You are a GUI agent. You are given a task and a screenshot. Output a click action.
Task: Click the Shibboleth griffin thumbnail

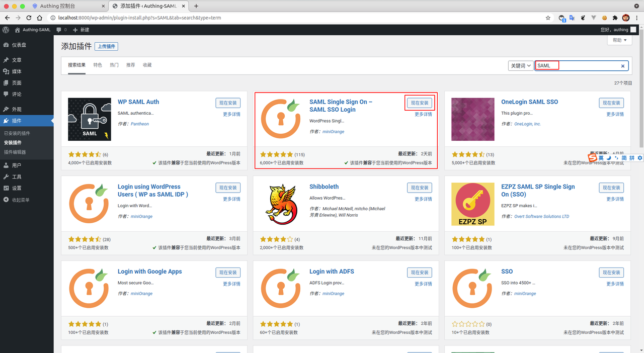click(281, 204)
